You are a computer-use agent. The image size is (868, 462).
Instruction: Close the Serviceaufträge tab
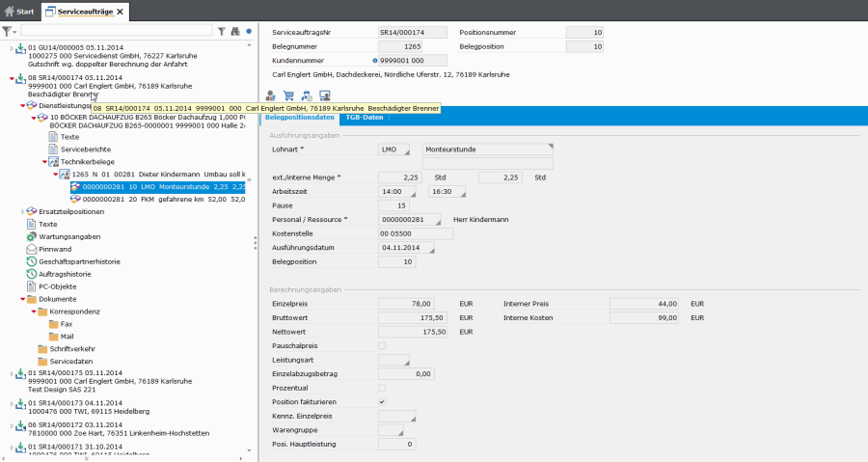pyautogui.click(x=120, y=12)
